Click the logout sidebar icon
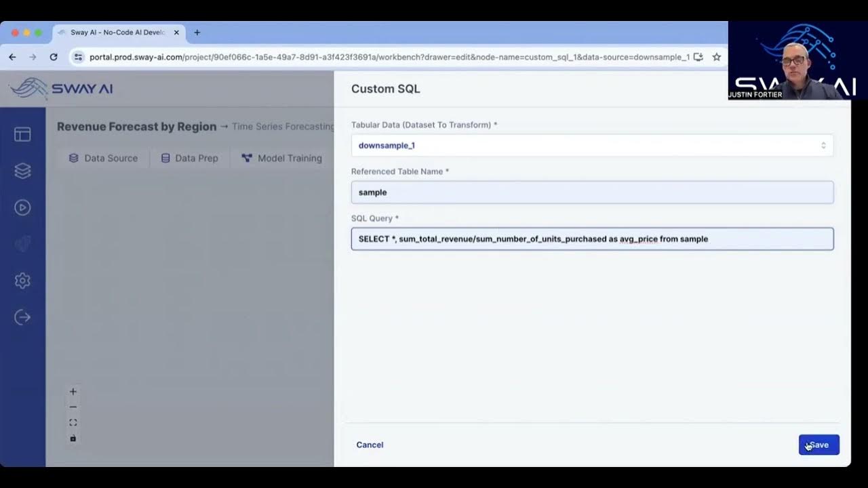Screen dimensions: 868x488 click(22, 317)
